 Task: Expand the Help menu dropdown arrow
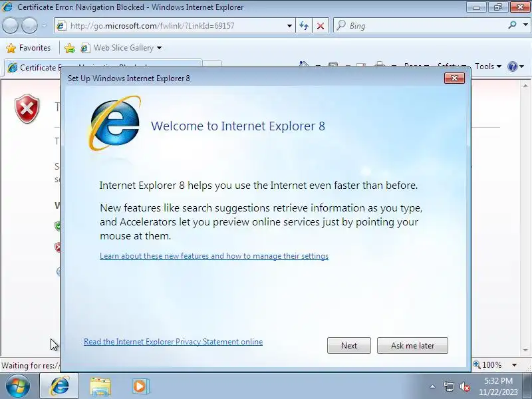(522, 66)
